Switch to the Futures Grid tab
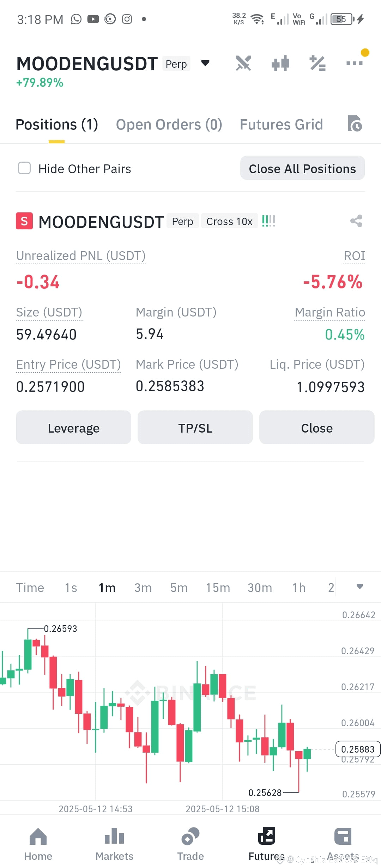Viewport: 381px width, 868px height. pos(281,125)
